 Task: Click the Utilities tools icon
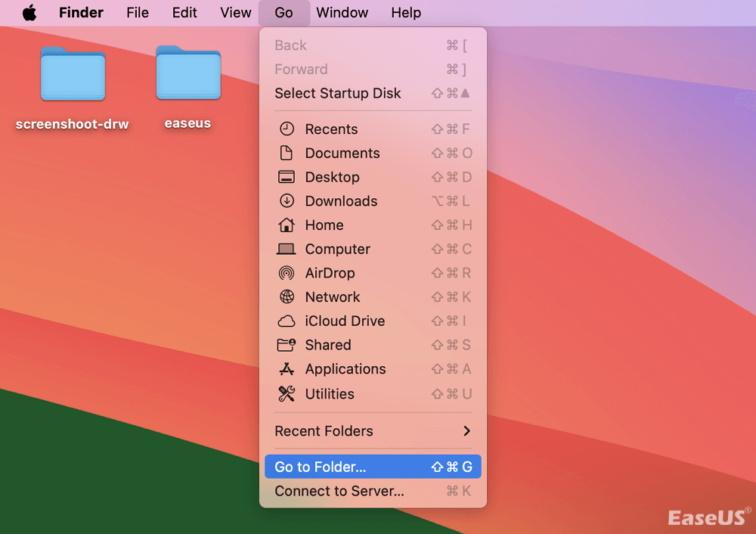point(287,394)
